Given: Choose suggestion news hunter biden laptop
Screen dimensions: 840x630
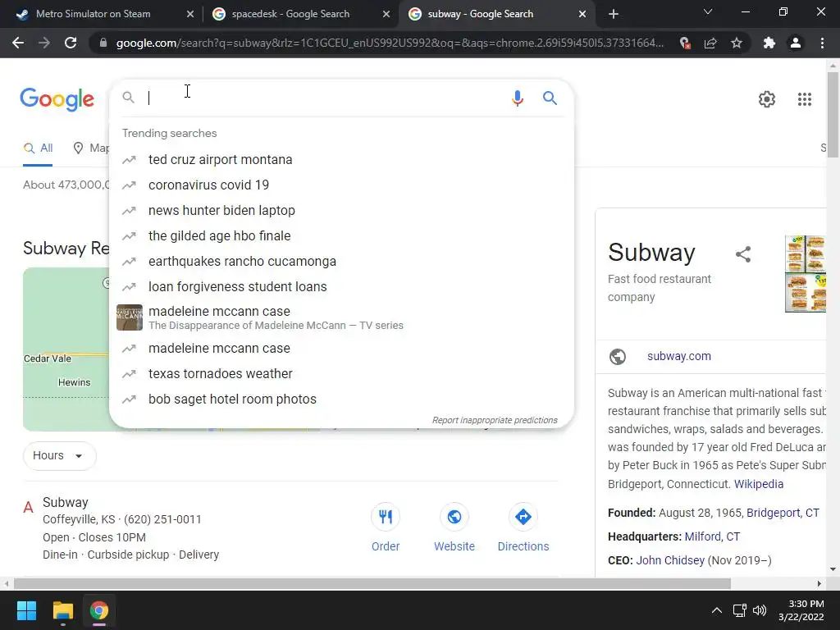Looking at the screenshot, I should click(341, 211).
